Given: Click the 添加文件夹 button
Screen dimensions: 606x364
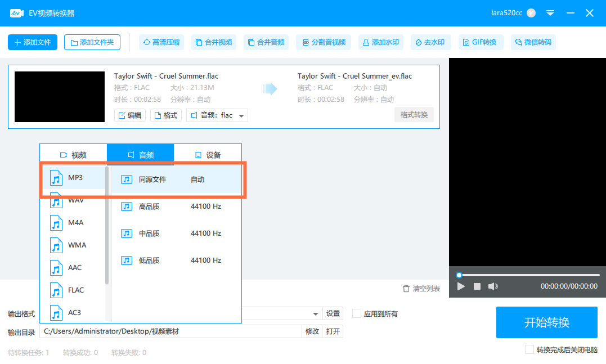Looking at the screenshot, I should 92,42.
